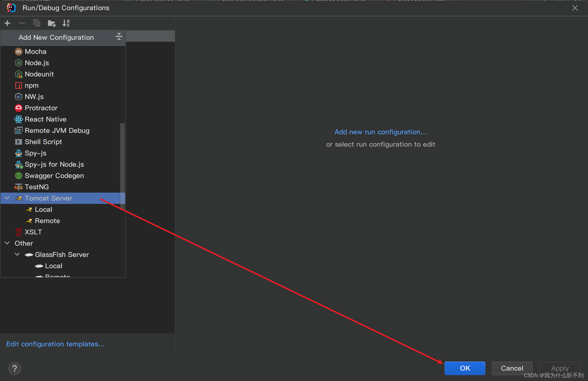Select the Shell Script configuration type
Image resolution: width=588 pixels, height=381 pixels.
(43, 142)
